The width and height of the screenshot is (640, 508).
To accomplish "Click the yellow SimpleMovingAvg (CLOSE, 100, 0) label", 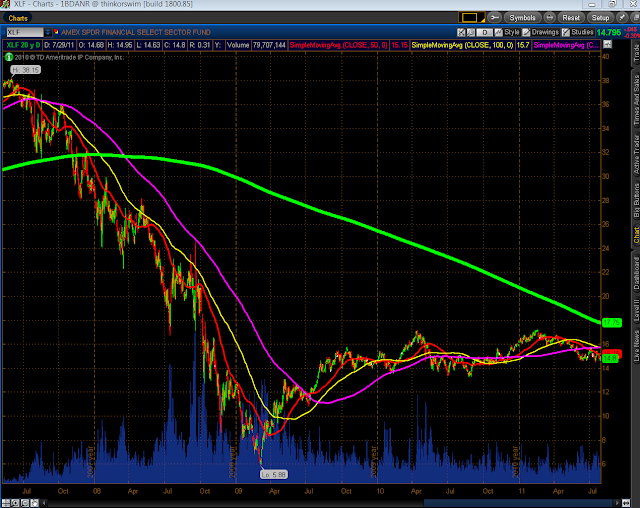I will 462,45.
